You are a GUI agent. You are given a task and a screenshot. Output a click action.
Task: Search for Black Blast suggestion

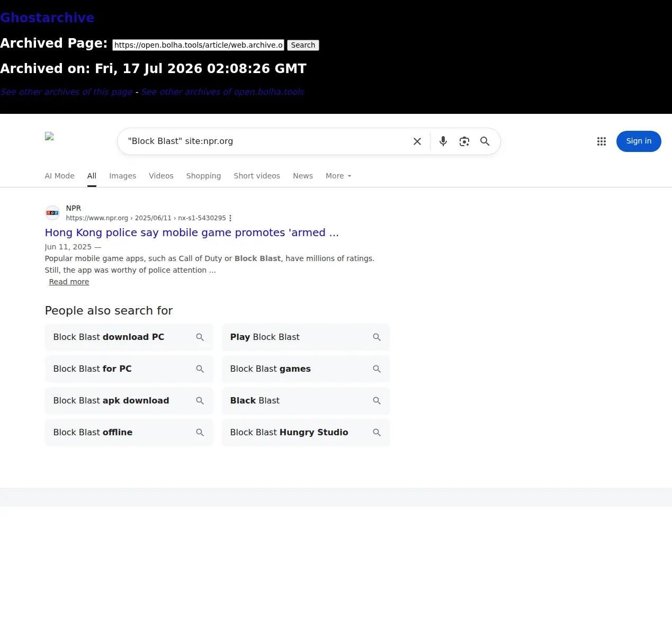306,401
